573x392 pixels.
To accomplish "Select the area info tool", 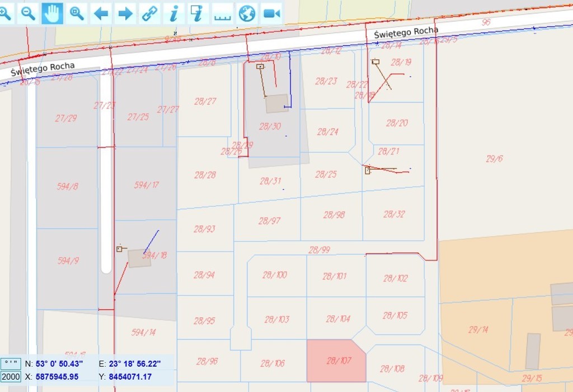I will click(x=196, y=13).
